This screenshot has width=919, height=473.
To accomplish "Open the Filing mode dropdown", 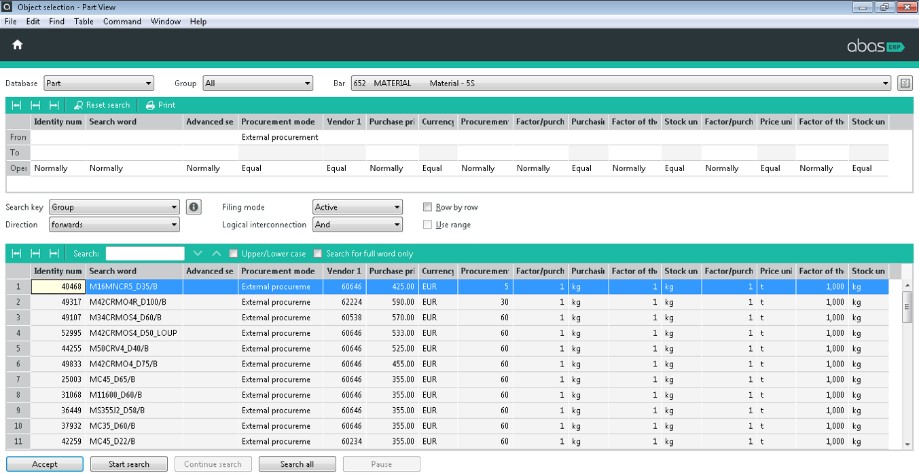I will point(358,207).
